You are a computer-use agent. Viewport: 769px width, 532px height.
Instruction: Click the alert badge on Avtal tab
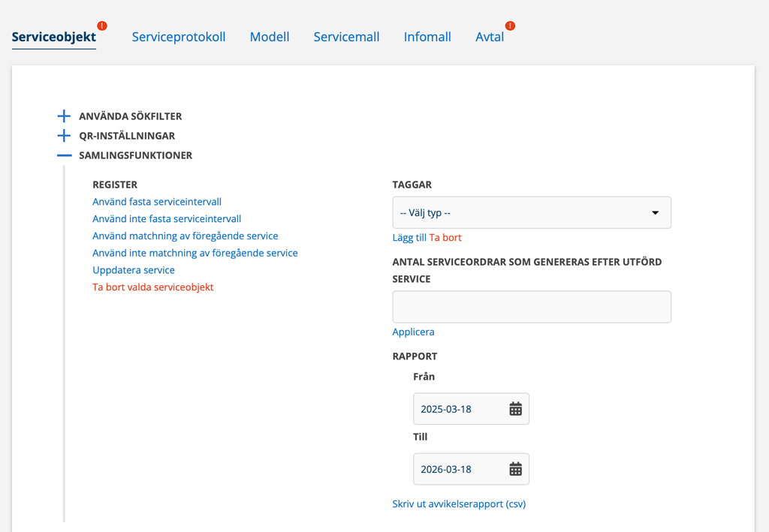[510, 26]
